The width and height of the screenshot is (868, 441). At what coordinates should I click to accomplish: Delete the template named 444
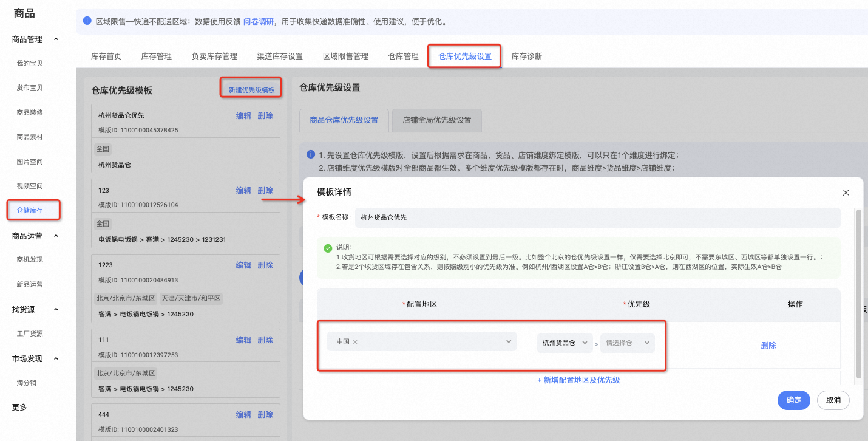point(265,414)
